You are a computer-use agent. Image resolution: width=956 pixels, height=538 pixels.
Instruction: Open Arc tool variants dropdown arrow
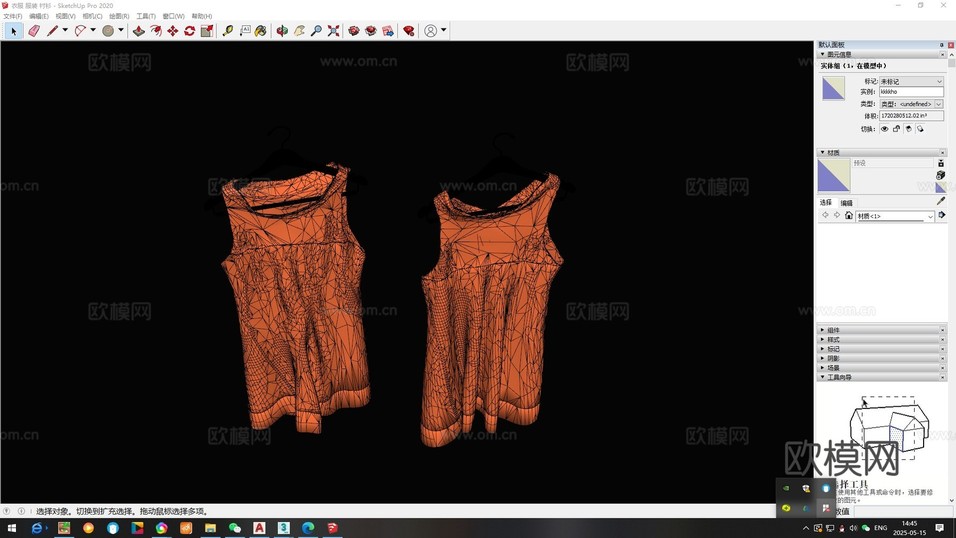point(93,30)
